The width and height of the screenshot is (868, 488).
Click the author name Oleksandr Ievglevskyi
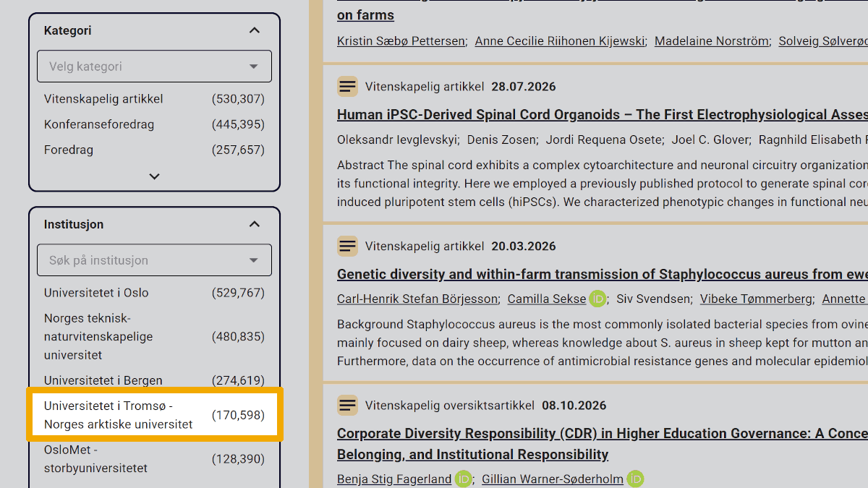tap(396, 140)
